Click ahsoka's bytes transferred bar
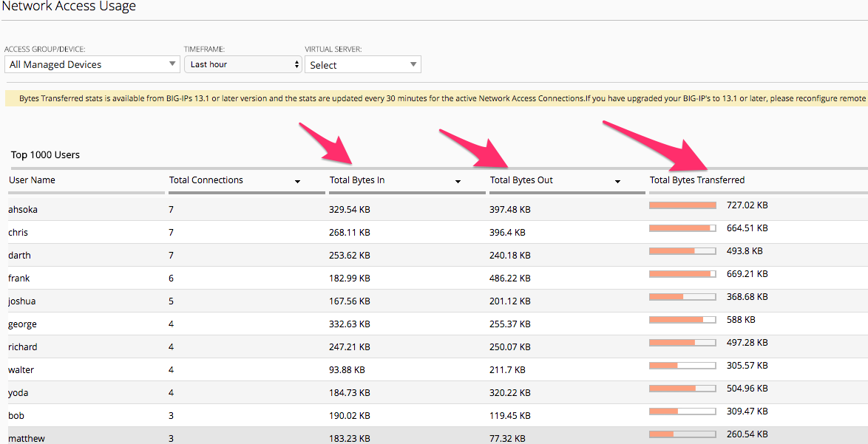The height and width of the screenshot is (444, 868). (683, 205)
